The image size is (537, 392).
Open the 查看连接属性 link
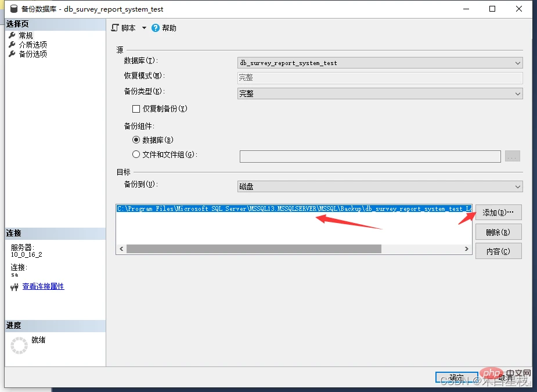(43, 286)
